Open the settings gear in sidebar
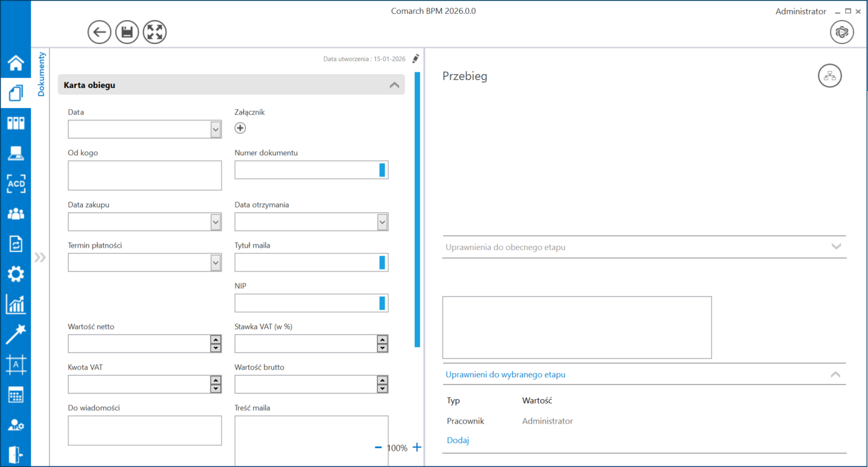868x467 pixels. tap(16, 274)
